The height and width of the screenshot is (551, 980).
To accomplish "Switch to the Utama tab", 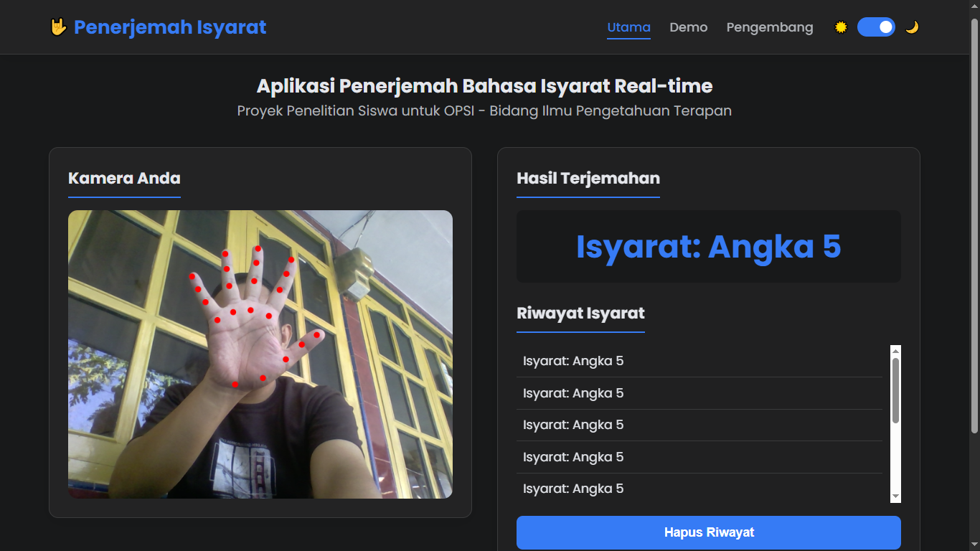I will [628, 27].
